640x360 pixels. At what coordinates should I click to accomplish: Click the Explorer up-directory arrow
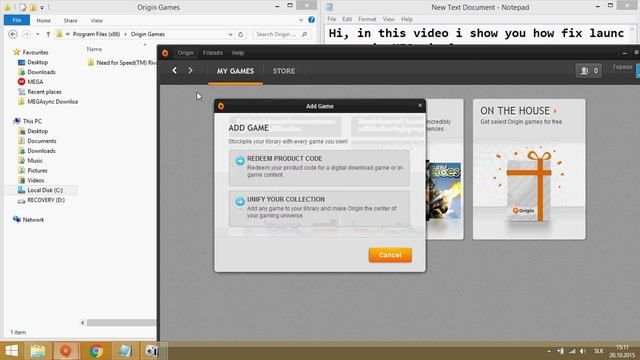point(48,34)
